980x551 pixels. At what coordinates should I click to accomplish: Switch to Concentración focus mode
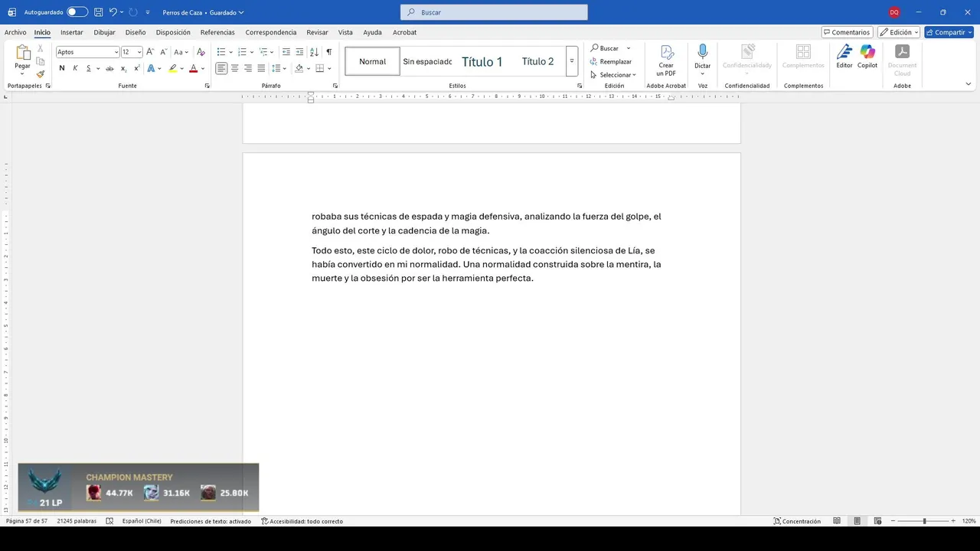(797, 521)
